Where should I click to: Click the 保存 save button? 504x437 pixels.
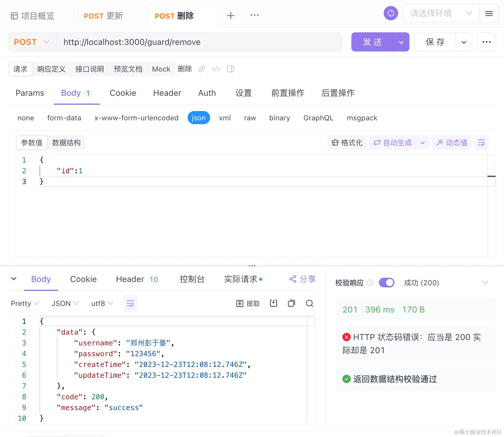click(435, 42)
